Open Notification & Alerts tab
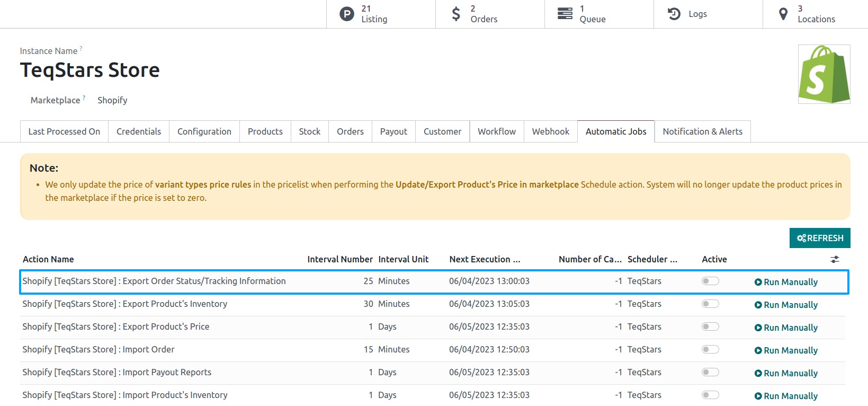The width and height of the screenshot is (868, 406). pos(703,131)
